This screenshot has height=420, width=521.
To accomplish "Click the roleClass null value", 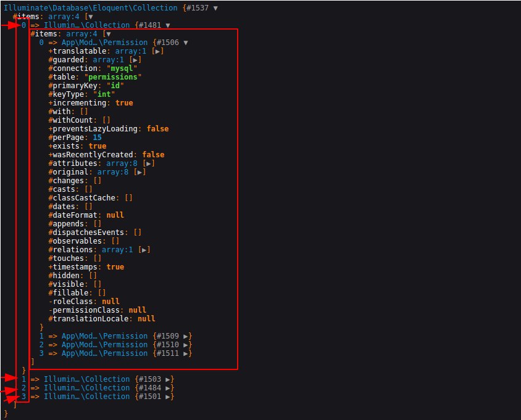I will (110, 302).
